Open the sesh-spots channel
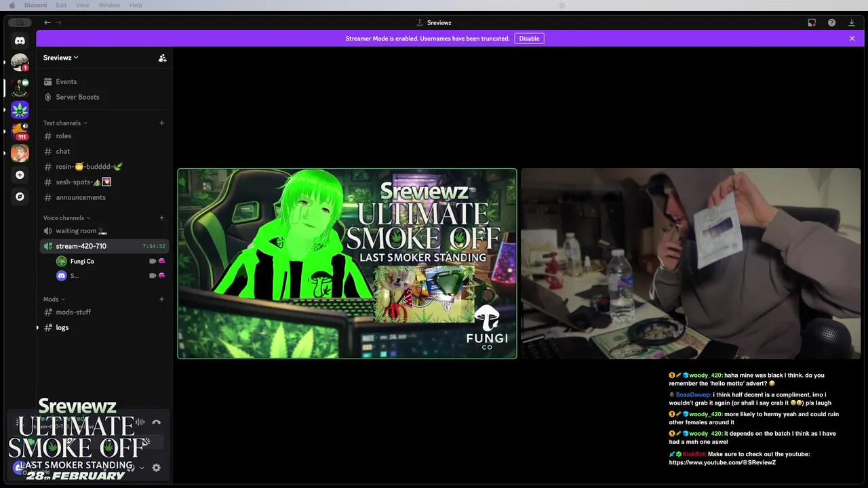 (x=104, y=182)
